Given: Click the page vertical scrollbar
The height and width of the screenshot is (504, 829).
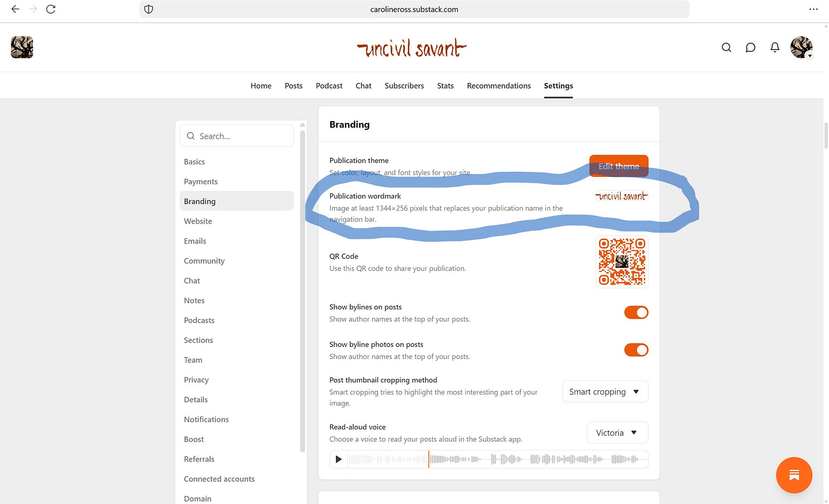Looking at the screenshot, I should [826, 135].
